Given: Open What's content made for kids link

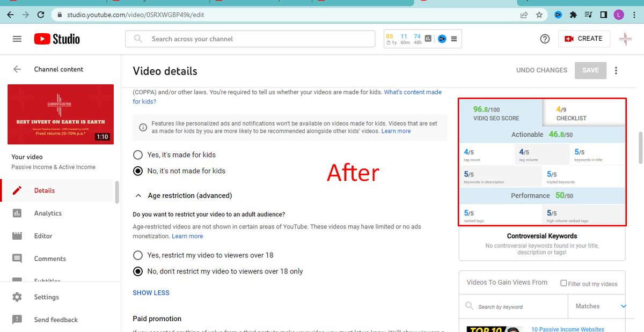Looking at the screenshot, I should [x=287, y=97].
